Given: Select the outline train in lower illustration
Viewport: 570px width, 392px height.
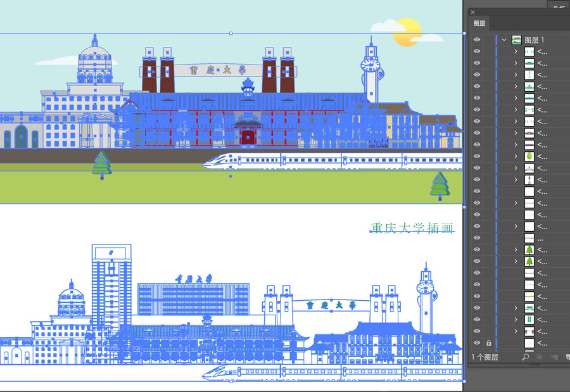Looking at the screenshot, I should click(332, 372).
